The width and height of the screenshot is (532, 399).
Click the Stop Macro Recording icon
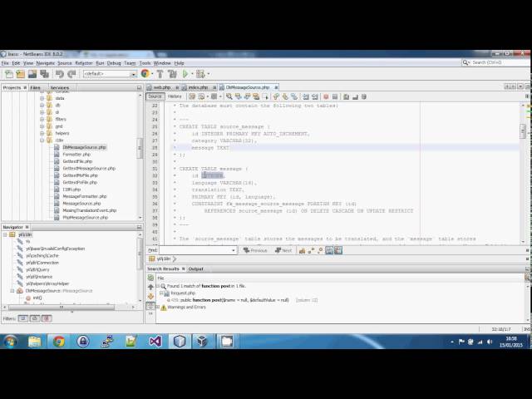tap(335, 96)
